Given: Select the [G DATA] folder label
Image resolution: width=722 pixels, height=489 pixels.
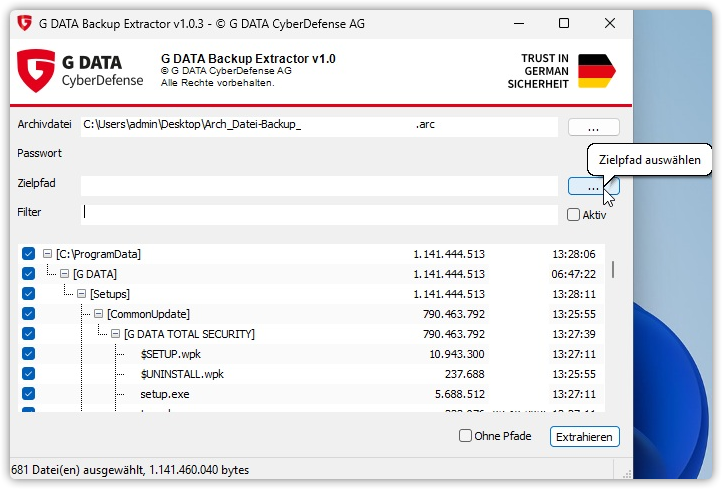Looking at the screenshot, I should pyautogui.click(x=95, y=274).
